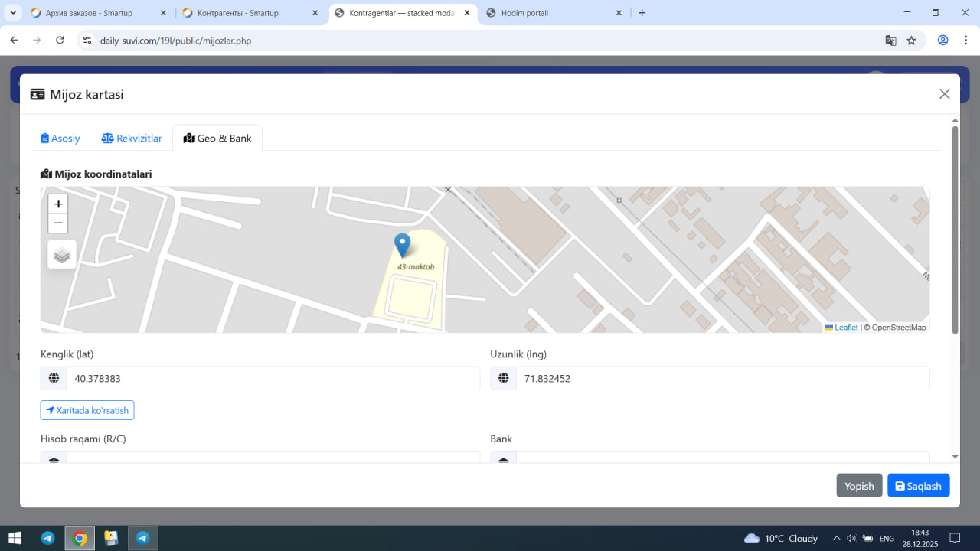Viewport: 980px width, 551px height.
Task: Open the browser tab search dropdown
Action: tap(13, 13)
